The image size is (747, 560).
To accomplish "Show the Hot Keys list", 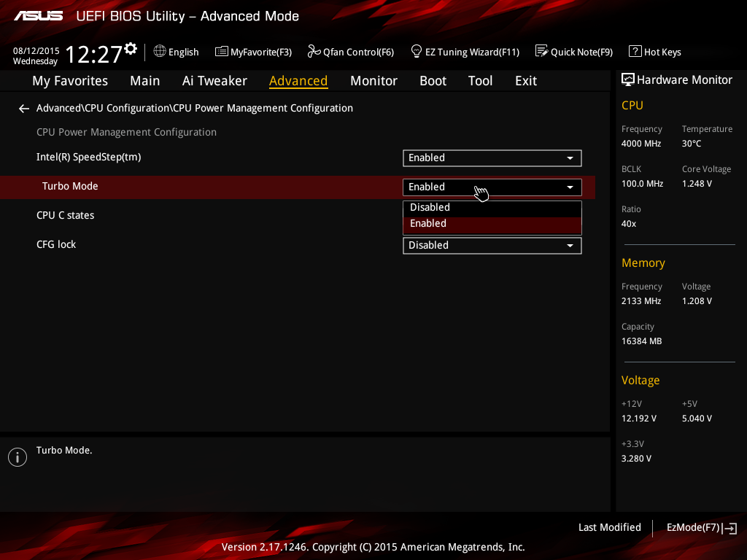I will point(655,52).
